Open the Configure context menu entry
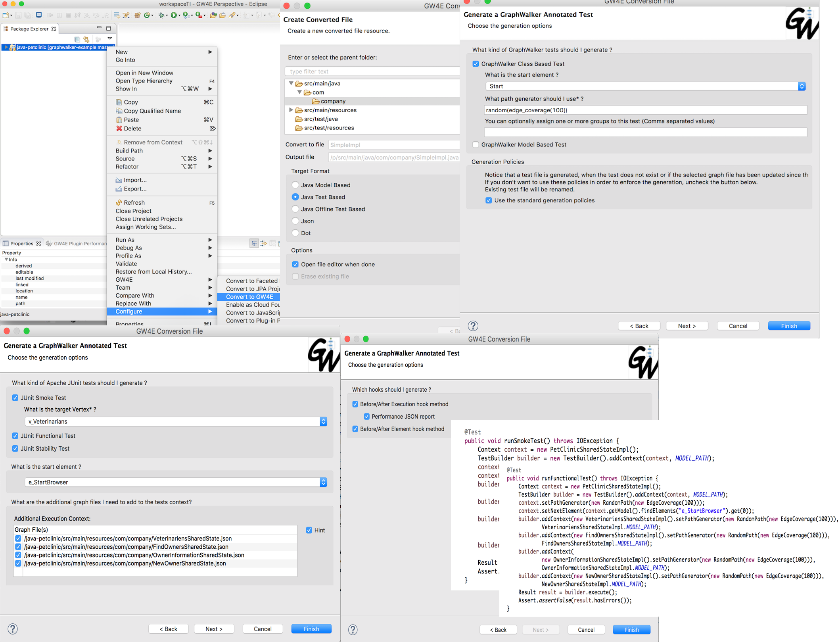 coord(162,311)
